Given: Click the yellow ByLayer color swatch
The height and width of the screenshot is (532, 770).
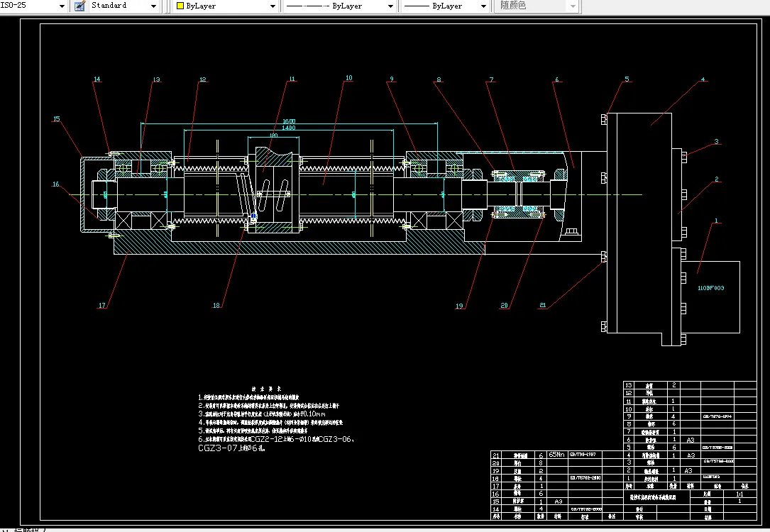Looking at the screenshot, I should 180,6.
